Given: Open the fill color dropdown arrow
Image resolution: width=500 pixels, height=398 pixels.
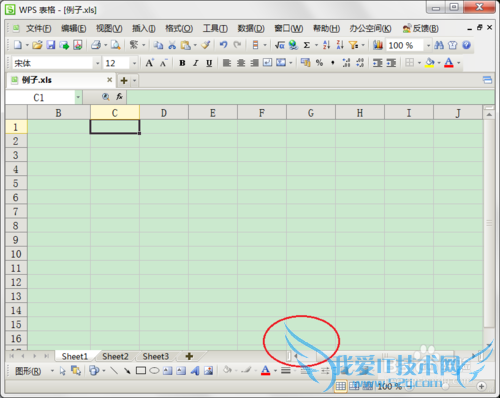Looking at the screenshot, I should 439,63.
